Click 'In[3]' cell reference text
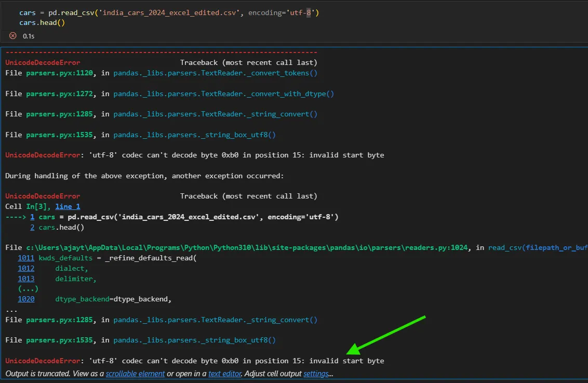 point(36,206)
